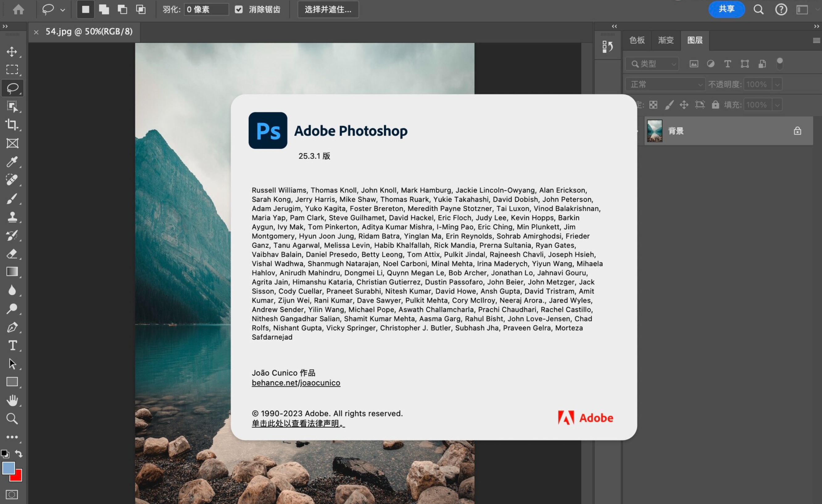This screenshot has width=822, height=504.
Task: Close the 54.jpg document tab
Action: coord(36,32)
